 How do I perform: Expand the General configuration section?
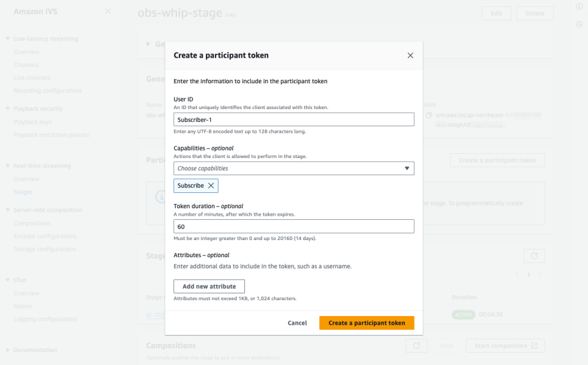[148, 43]
